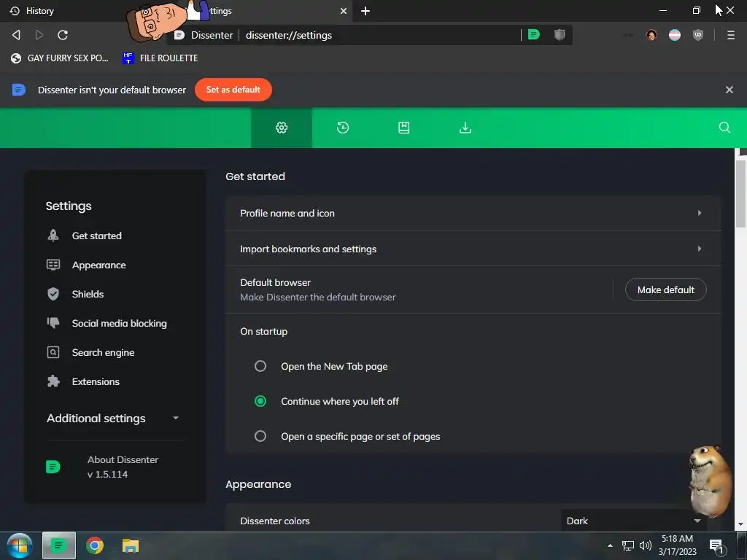Open File Explorer from the taskbar
The image size is (747, 560).
click(130, 545)
